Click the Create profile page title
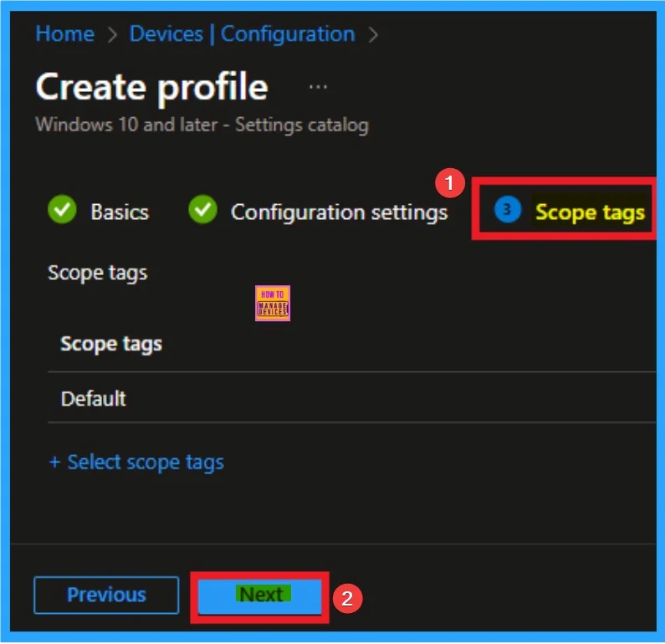 [x=152, y=87]
